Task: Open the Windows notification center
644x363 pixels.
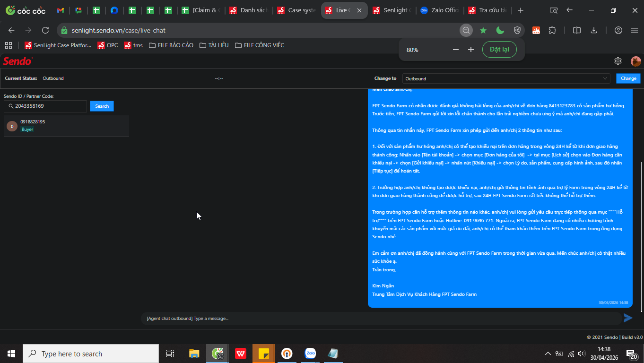Action: coord(632,354)
